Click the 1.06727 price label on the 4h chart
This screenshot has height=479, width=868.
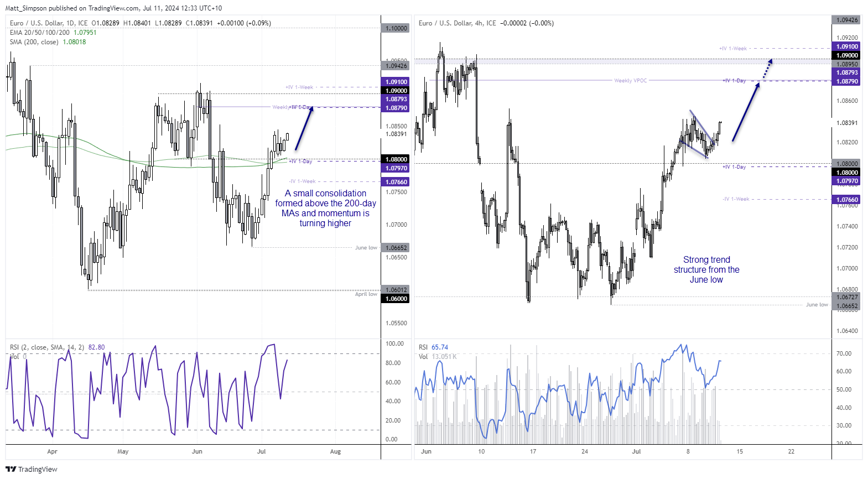(846, 297)
